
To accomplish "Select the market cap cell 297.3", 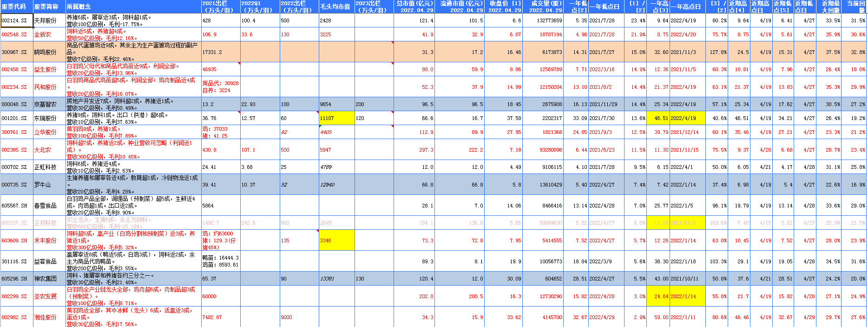I will tap(414, 150).
